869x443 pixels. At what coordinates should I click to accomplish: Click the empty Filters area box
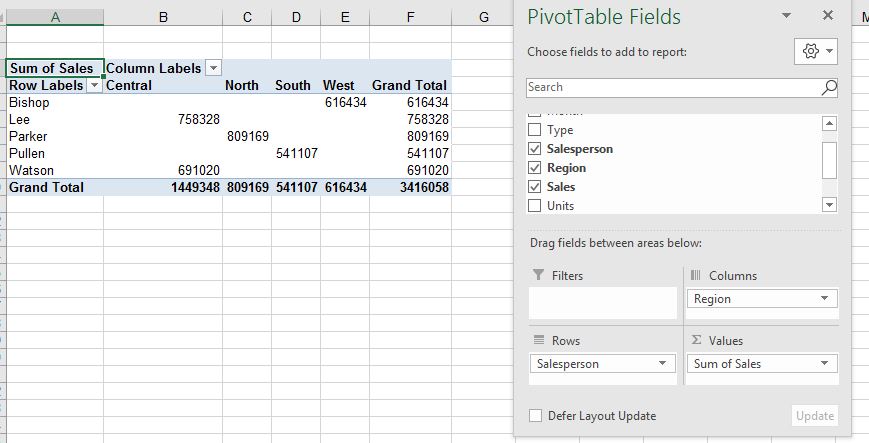[x=602, y=303]
